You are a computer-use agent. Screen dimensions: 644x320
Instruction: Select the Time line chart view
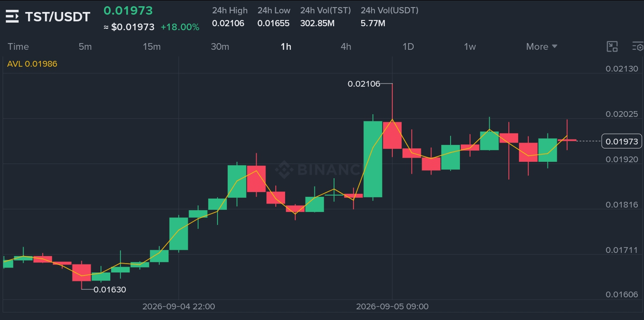tap(18, 47)
